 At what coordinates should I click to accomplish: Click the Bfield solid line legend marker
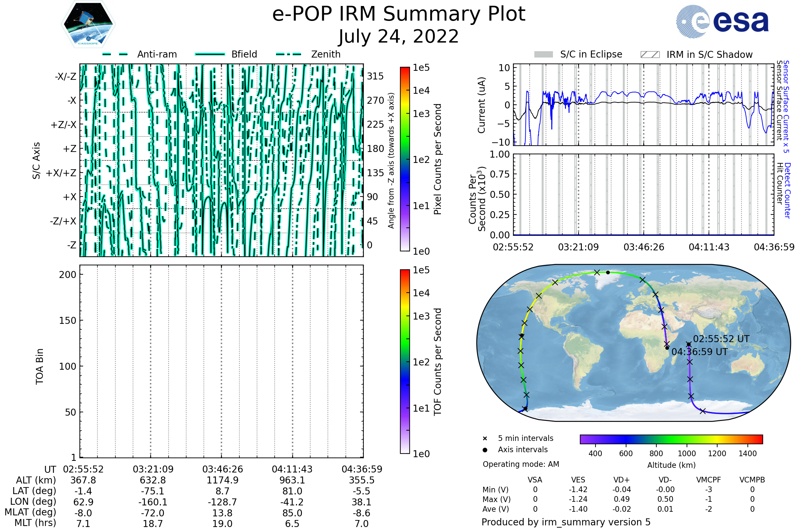210,54
